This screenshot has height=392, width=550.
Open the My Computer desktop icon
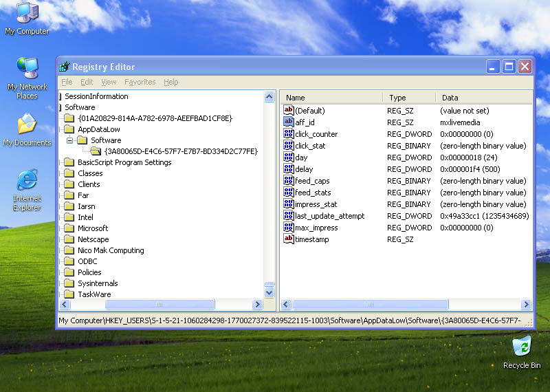tap(27, 19)
